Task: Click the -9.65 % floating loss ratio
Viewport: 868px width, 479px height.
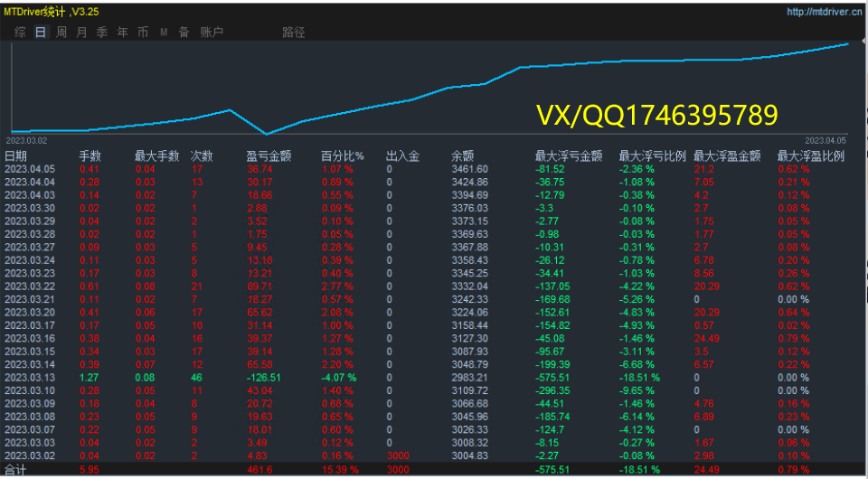Action: pyautogui.click(x=637, y=390)
